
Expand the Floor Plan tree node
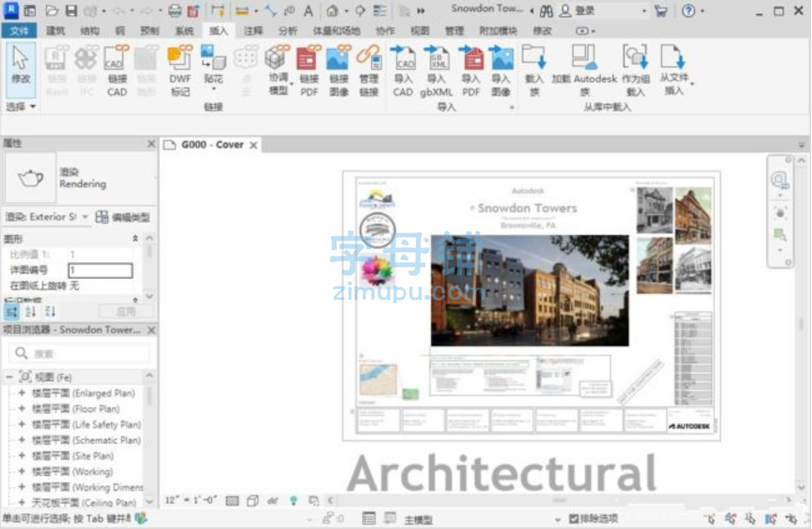pyautogui.click(x=22, y=408)
